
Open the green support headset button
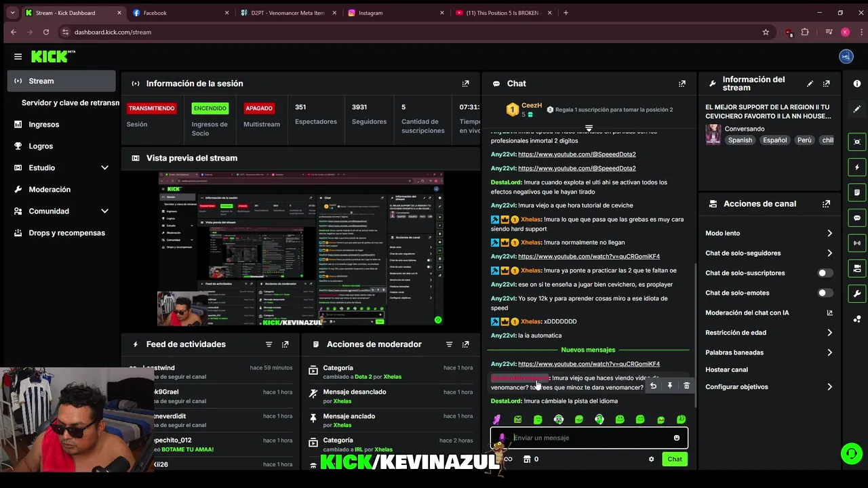point(851,453)
